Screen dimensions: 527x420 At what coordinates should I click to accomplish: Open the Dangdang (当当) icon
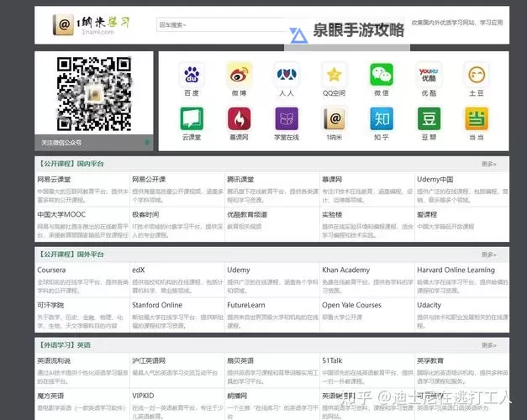pyautogui.click(x=477, y=118)
